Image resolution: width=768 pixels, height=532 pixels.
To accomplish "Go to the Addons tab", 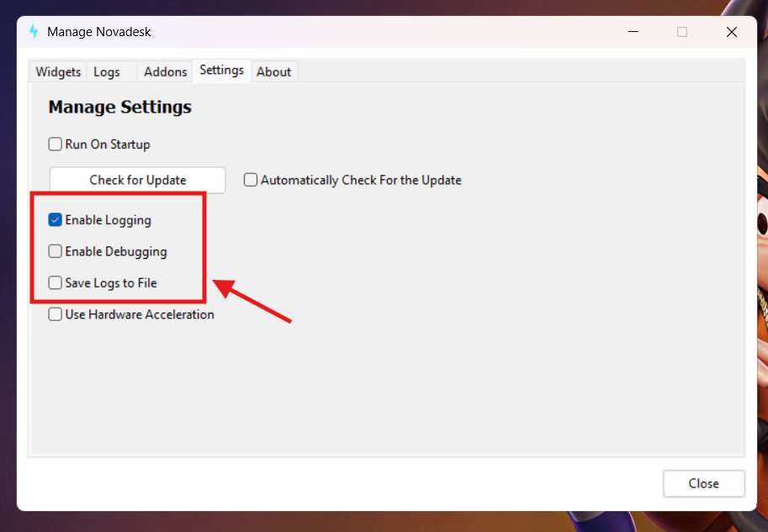I will (x=165, y=72).
